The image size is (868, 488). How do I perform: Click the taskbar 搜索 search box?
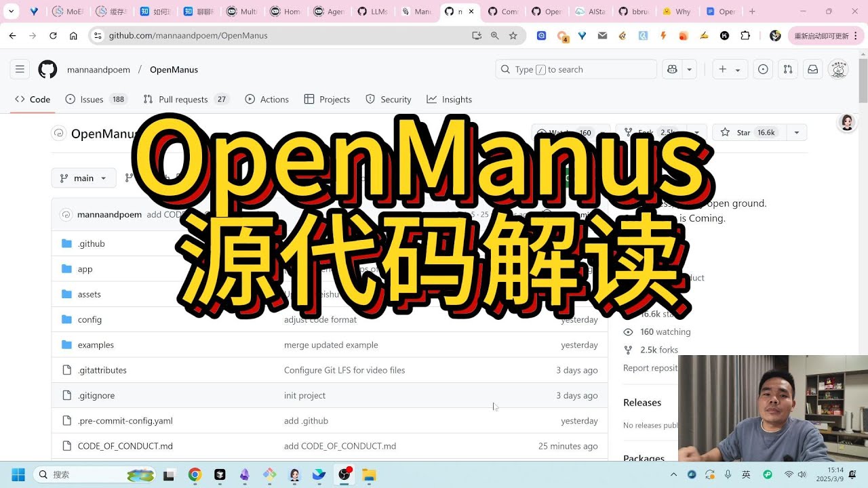(x=96, y=474)
